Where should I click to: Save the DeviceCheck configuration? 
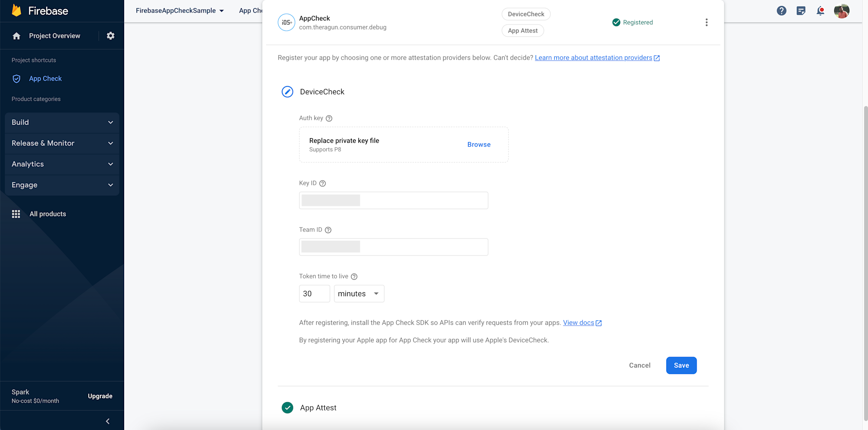click(x=681, y=365)
